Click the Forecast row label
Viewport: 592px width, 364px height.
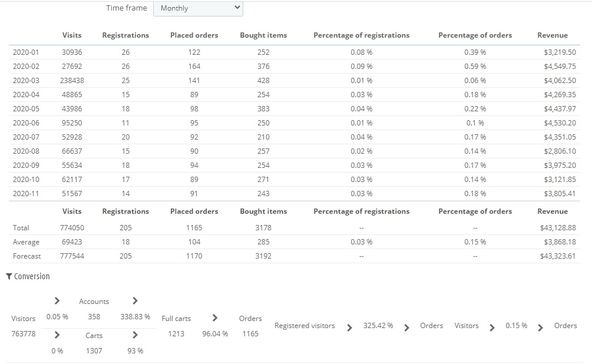[x=27, y=256]
